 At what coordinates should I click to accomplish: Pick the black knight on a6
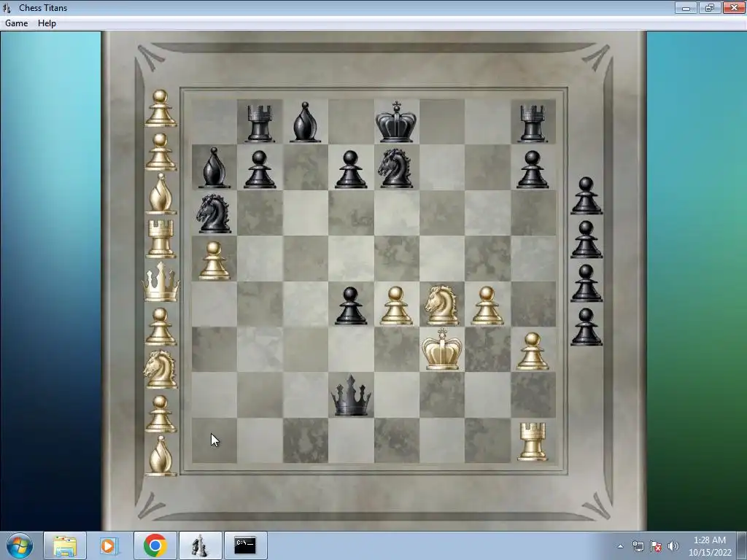pyautogui.click(x=214, y=214)
